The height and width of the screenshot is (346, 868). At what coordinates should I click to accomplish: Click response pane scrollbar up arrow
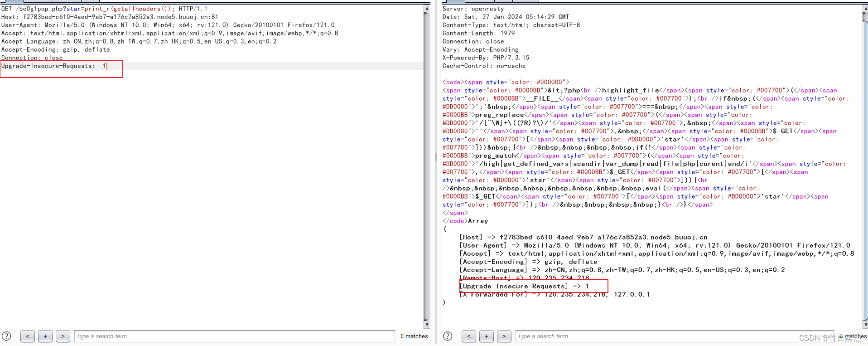(x=865, y=8)
